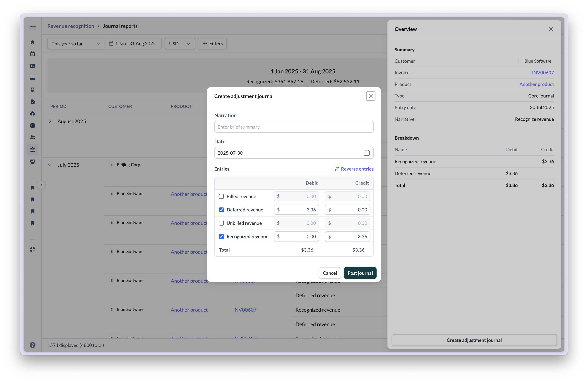
Task: Click the Total row label in Entries table
Action: pos(224,250)
